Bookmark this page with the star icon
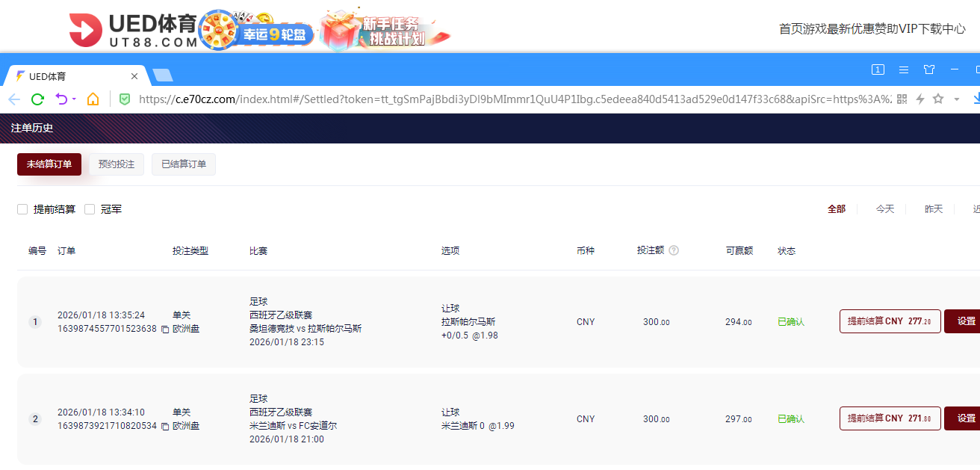The image size is (980, 470). 938,99
